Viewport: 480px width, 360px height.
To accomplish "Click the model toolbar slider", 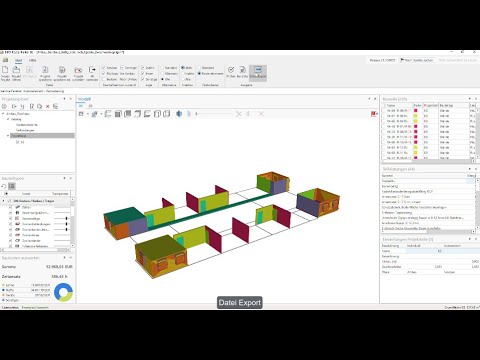I will point(214,114).
